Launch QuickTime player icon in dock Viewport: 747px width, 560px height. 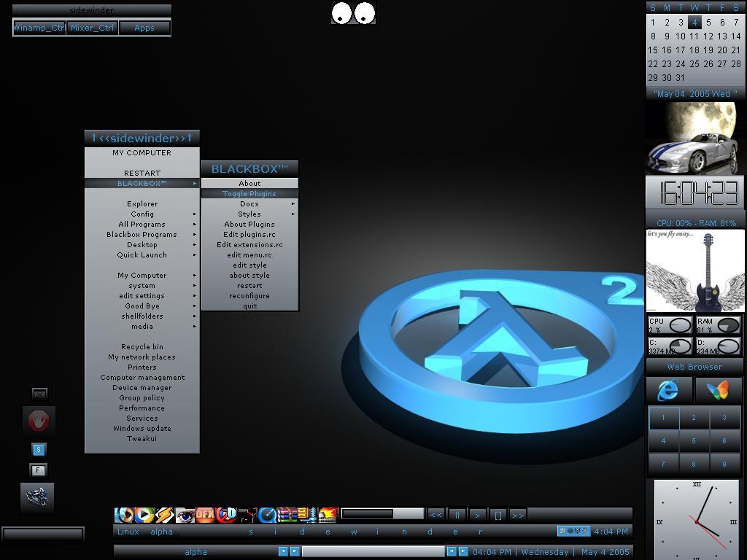[x=267, y=515]
